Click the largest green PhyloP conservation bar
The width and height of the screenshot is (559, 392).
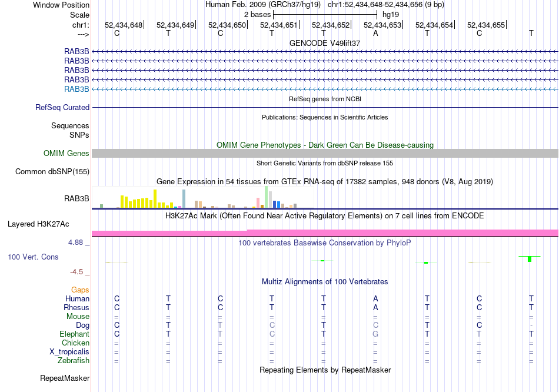(x=530, y=259)
